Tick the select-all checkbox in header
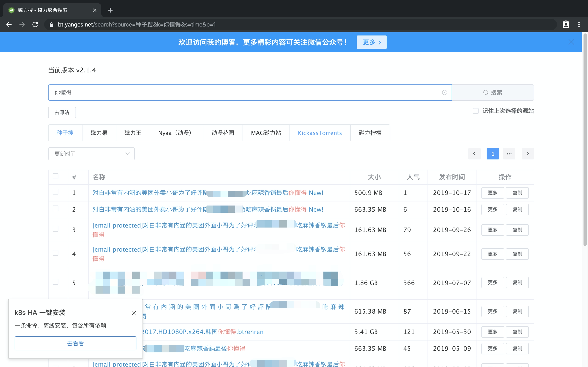 pyautogui.click(x=56, y=176)
